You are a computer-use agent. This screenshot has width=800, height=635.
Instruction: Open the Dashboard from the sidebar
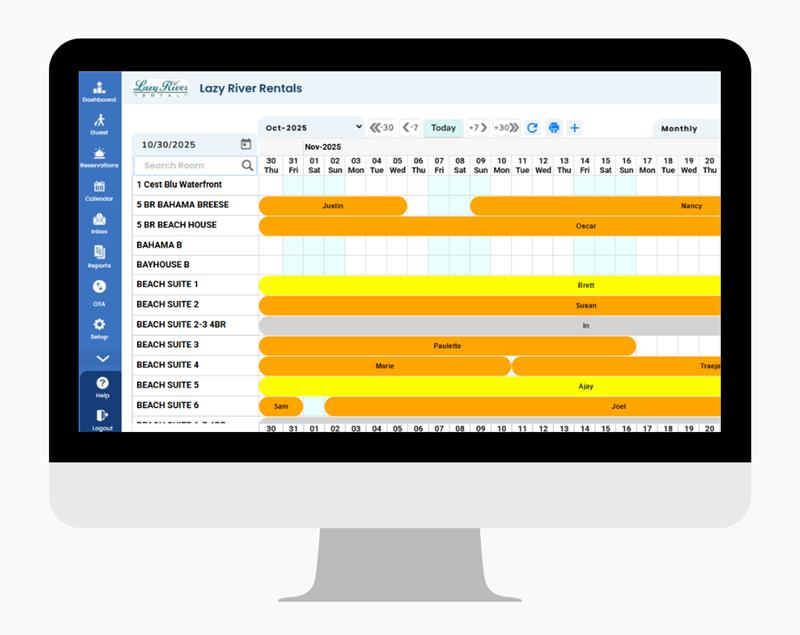tap(99, 89)
